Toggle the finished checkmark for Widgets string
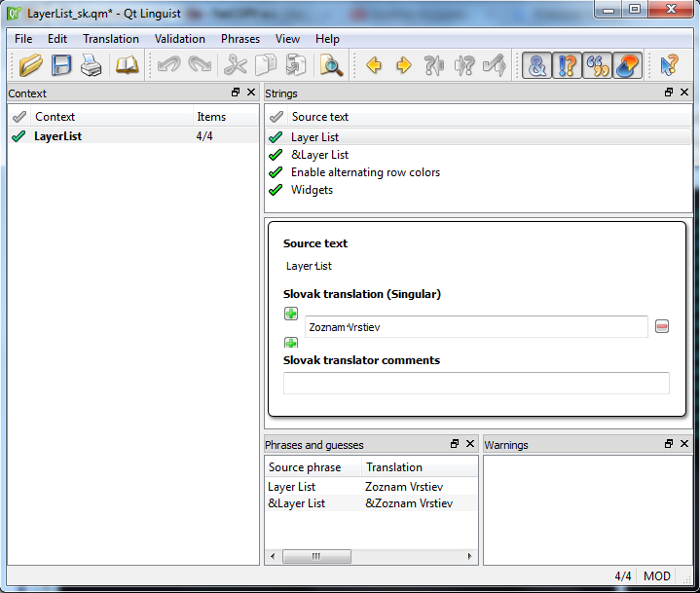Image resolution: width=700 pixels, height=593 pixels. 276,190
